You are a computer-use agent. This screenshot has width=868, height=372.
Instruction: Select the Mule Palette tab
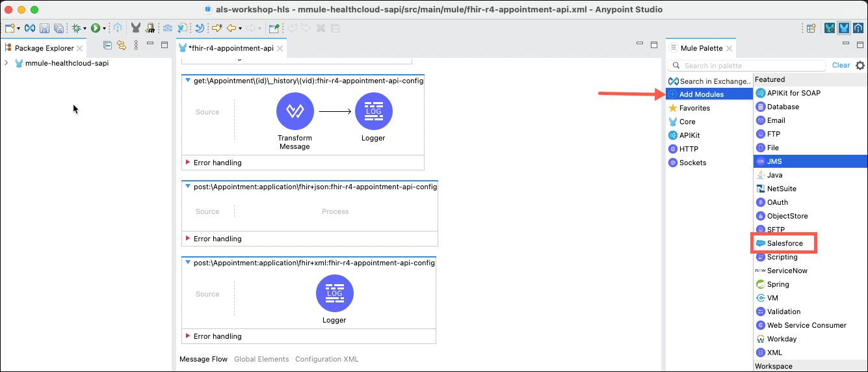pyautogui.click(x=701, y=48)
